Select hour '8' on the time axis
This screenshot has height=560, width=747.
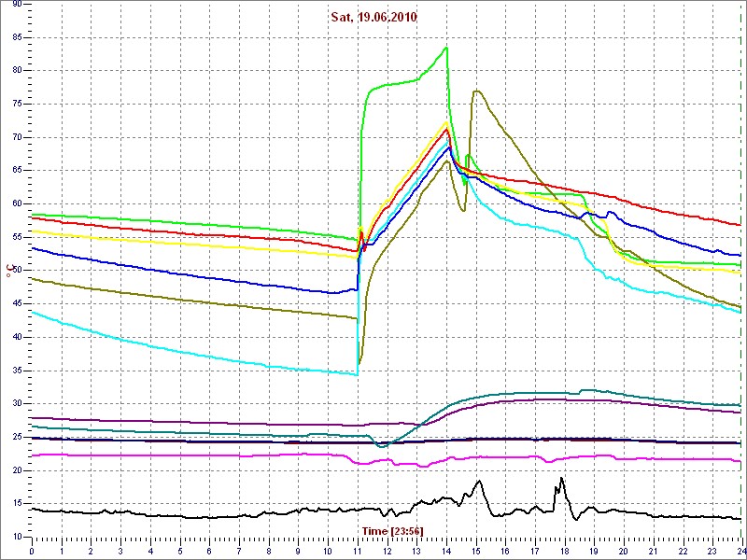(269, 551)
